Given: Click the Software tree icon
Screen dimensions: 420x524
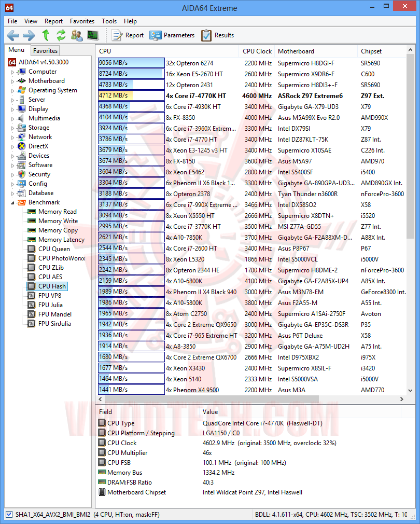Looking at the screenshot, I should point(22,165).
